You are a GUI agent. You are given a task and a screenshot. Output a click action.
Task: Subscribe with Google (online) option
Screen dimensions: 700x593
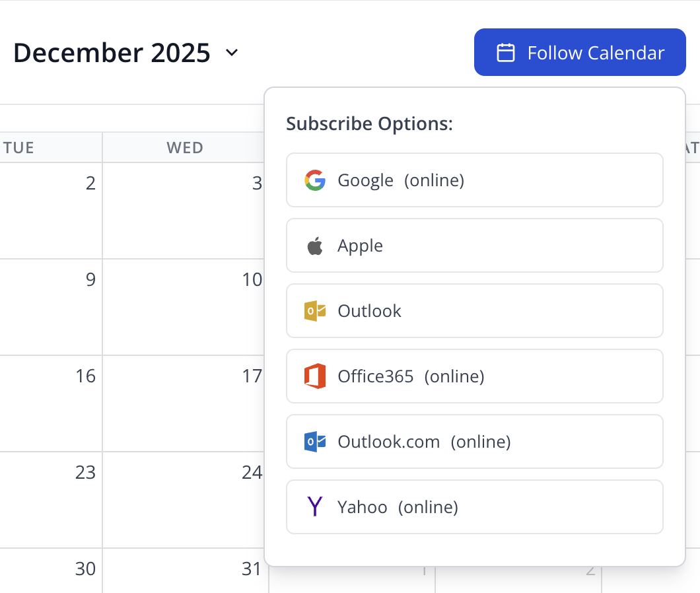474,180
